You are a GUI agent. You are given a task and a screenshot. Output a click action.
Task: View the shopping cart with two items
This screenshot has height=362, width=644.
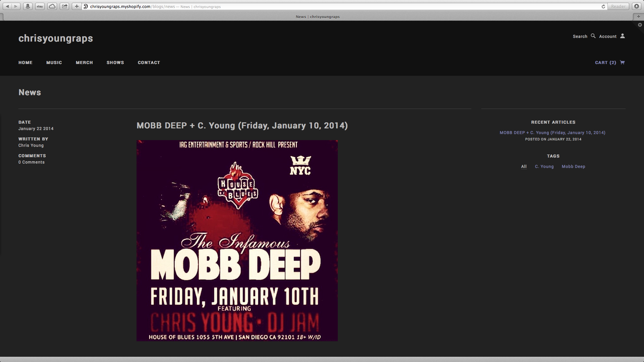[x=610, y=62]
